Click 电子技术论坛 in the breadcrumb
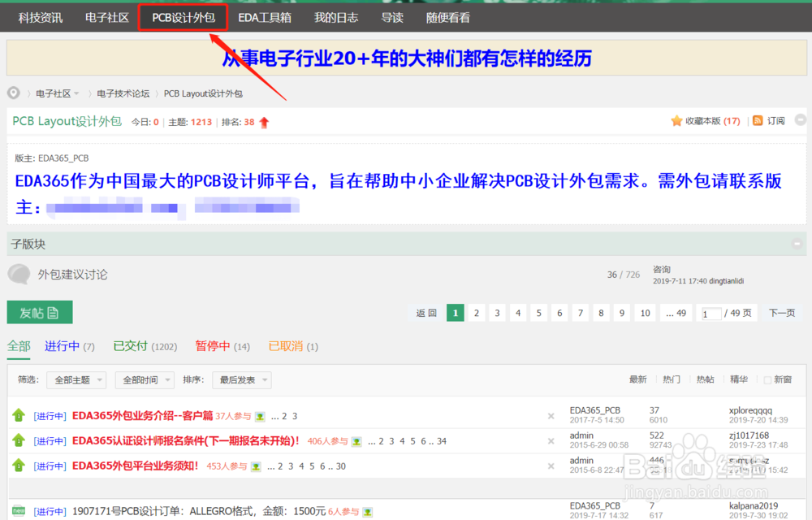Viewport: 812px width, 520px height. [123, 93]
